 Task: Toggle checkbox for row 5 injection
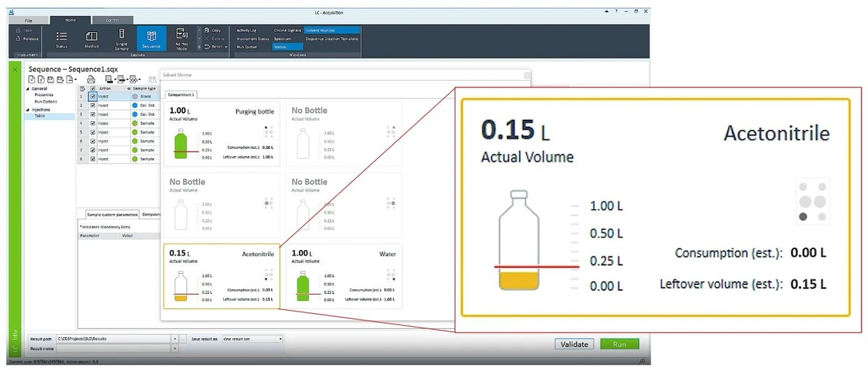tap(93, 132)
